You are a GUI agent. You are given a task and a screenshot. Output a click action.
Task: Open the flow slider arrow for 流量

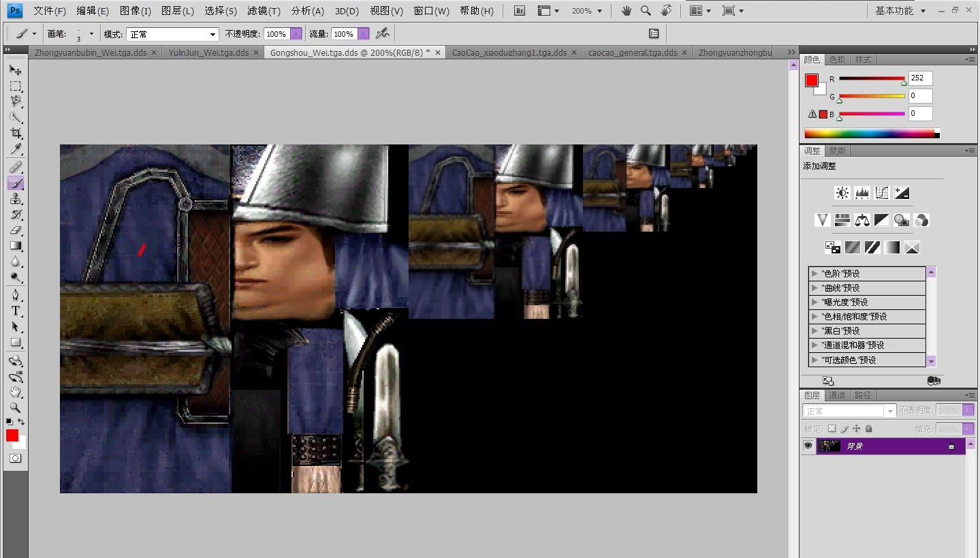click(364, 34)
